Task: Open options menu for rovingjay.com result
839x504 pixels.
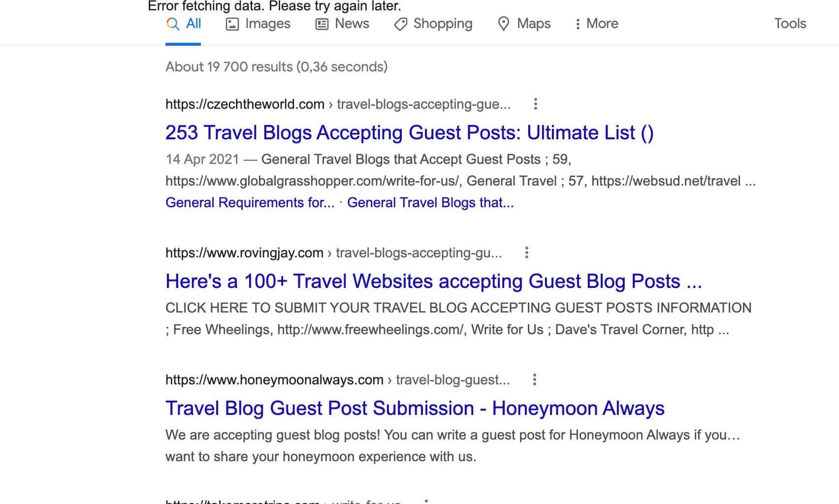Action: point(526,252)
